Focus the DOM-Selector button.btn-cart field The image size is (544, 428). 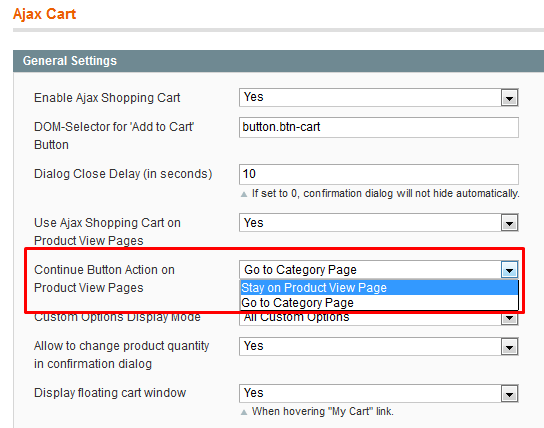(x=379, y=127)
